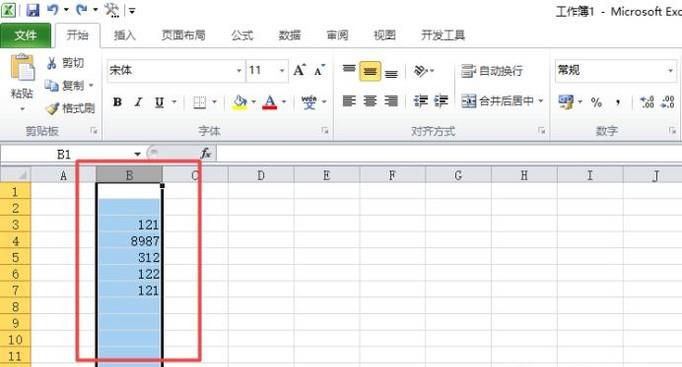Decrease font size with small A icon

point(320,70)
